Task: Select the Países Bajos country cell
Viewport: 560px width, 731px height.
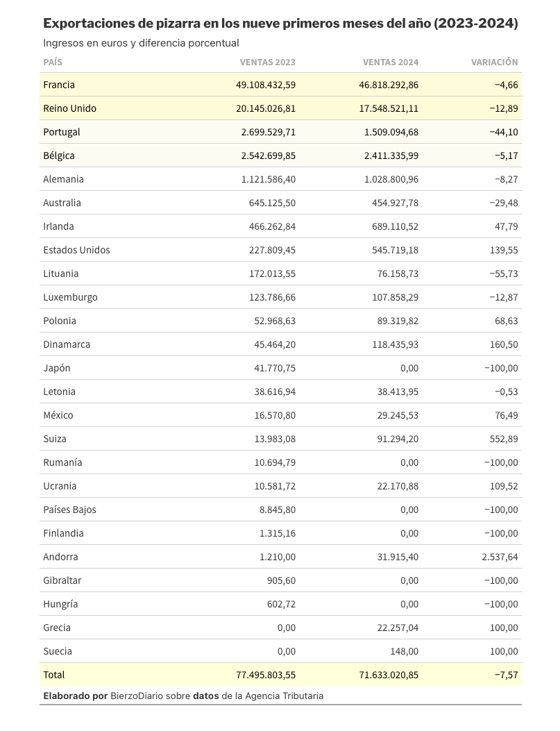Action: [x=70, y=510]
